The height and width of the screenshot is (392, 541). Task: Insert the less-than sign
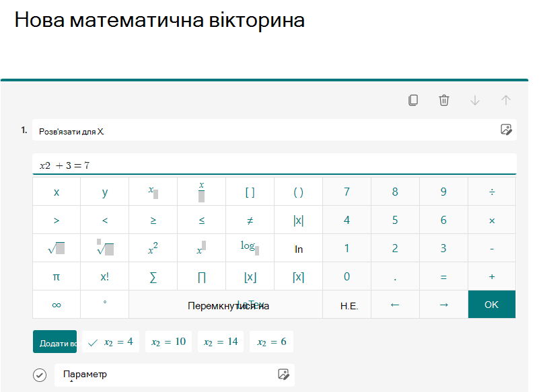[105, 220]
